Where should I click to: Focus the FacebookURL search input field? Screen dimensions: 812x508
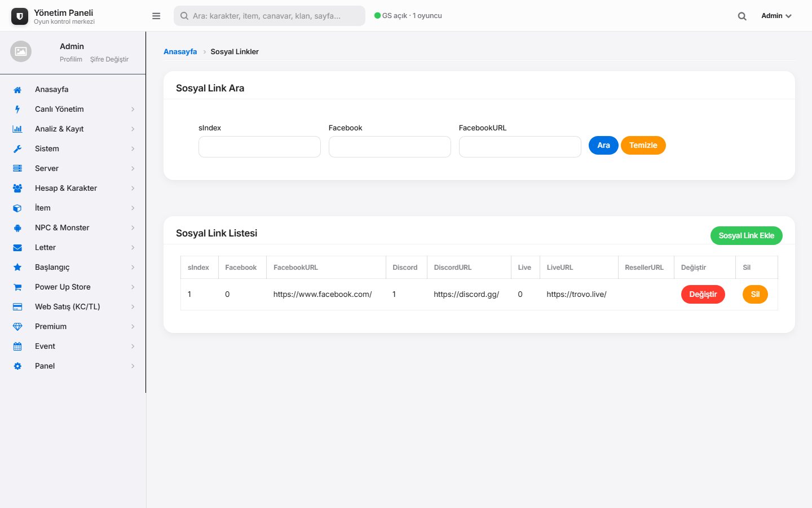tap(520, 147)
